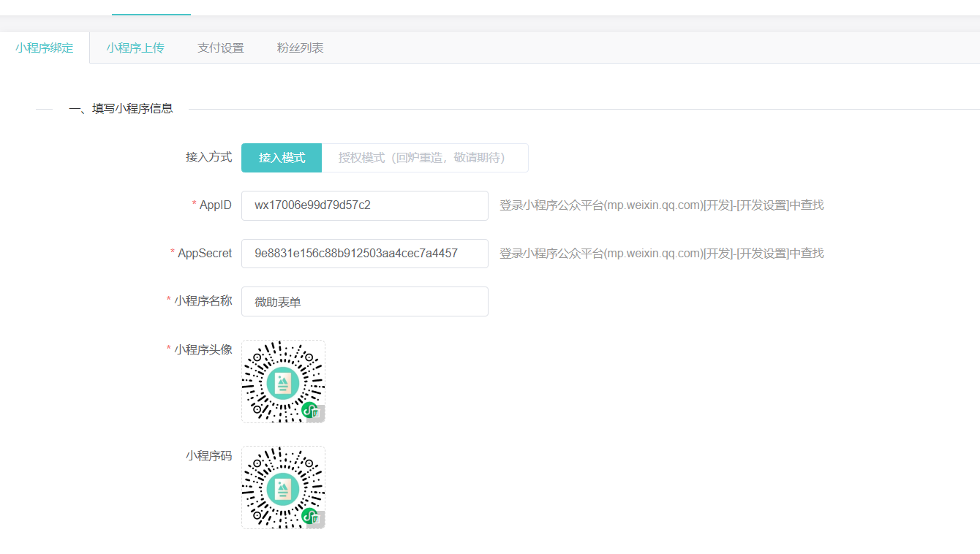The width and height of the screenshot is (980, 554).
Task: Click the AppID field label
Action: tap(215, 205)
